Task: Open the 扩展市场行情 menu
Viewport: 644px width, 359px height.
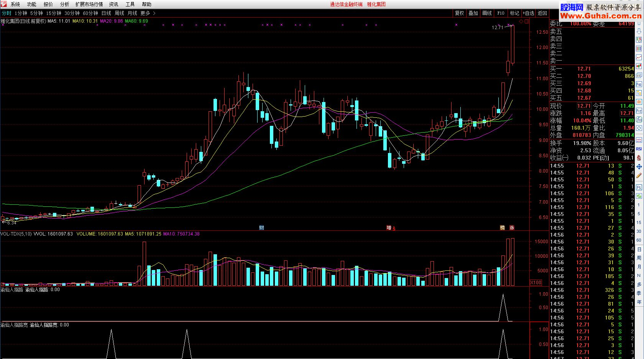Action: 89,4
